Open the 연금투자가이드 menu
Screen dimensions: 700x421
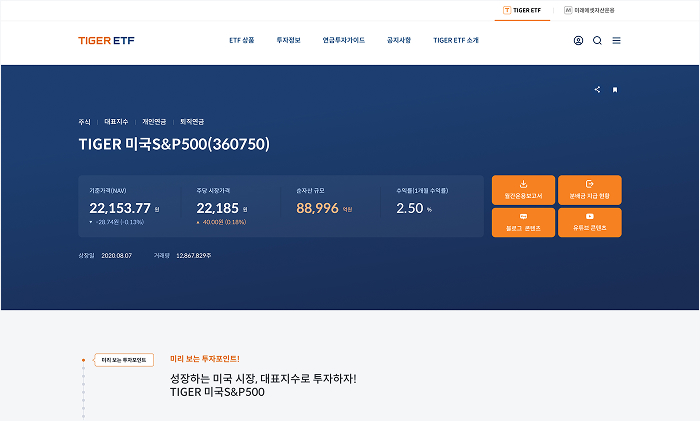[x=344, y=40]
